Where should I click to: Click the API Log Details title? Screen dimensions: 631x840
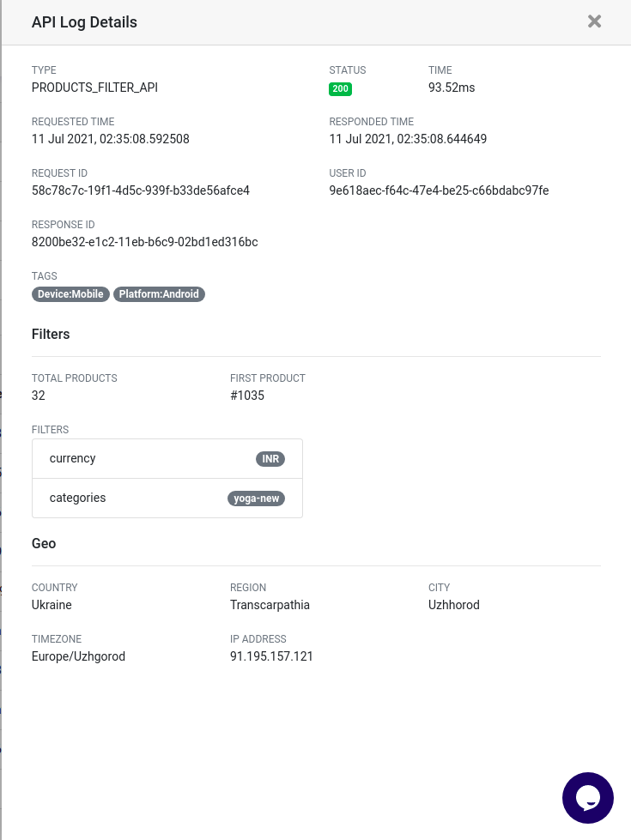84,22
